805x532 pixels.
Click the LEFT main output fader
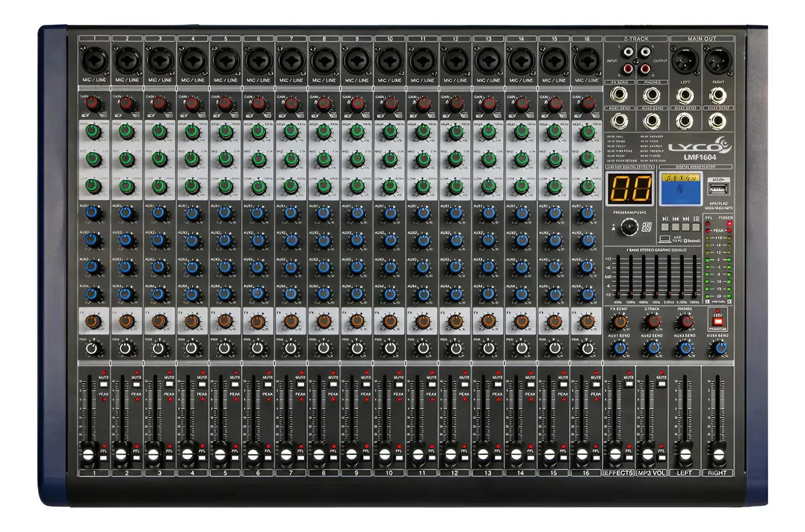coord(684,454)
